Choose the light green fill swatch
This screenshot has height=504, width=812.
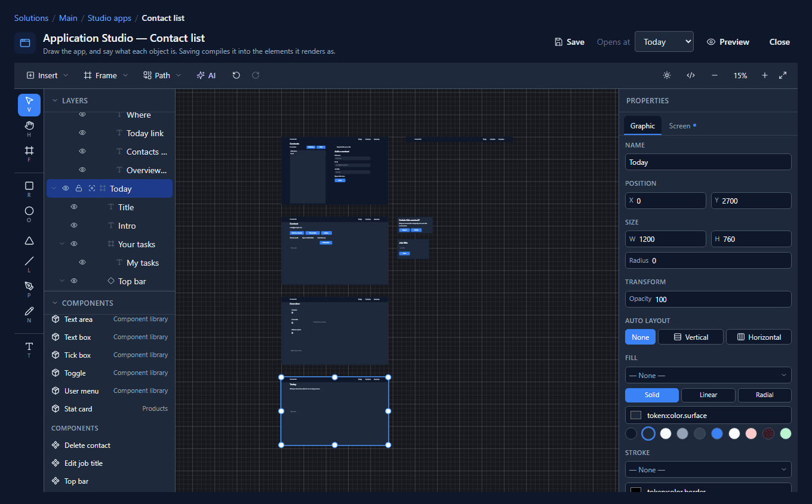coord(786,434)
